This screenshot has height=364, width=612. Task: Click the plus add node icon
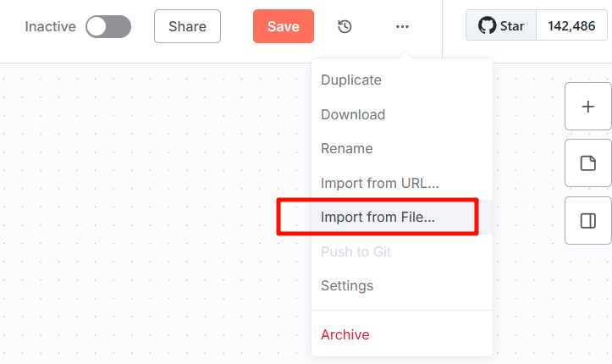(588, 107)
